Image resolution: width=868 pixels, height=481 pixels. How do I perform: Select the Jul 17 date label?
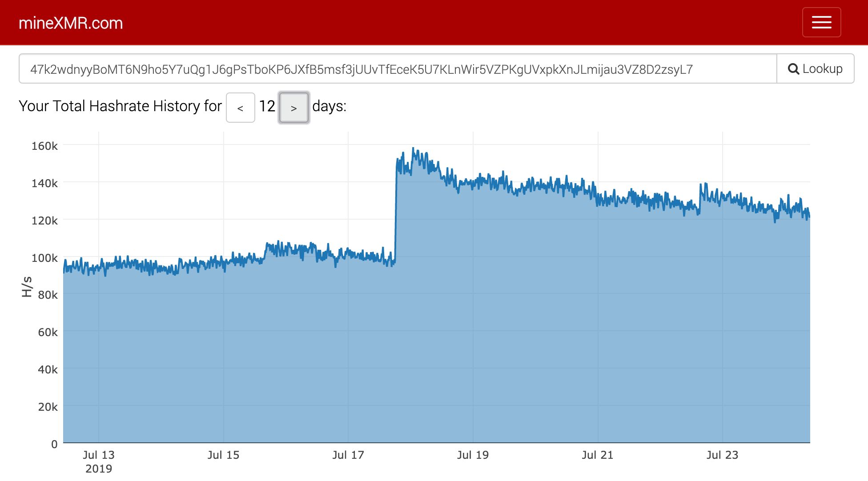pyautogui.click(x=348, y=455)
